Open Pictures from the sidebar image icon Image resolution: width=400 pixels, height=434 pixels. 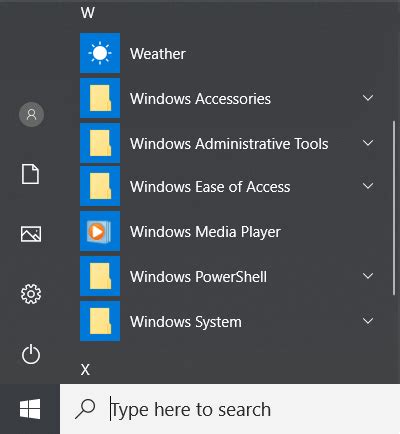click(x=31, y=234)
